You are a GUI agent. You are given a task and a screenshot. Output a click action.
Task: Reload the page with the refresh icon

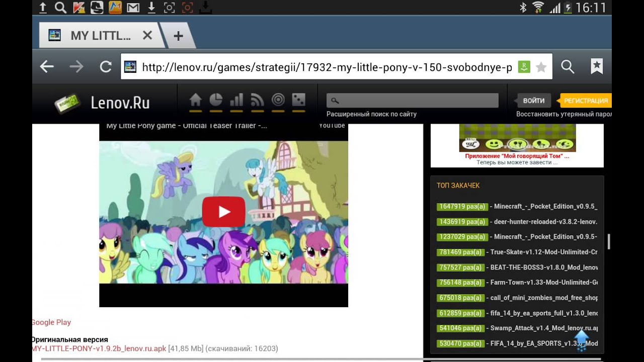[x=106, y=66]
